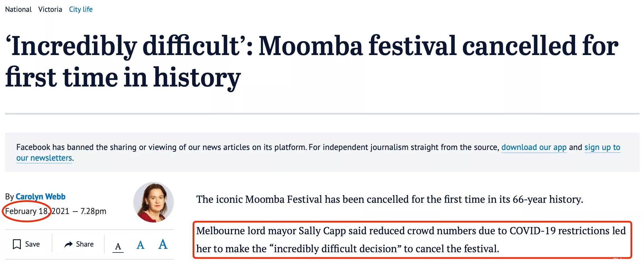Click the Save label text
The image size is (644, 264).
(32, 244)
